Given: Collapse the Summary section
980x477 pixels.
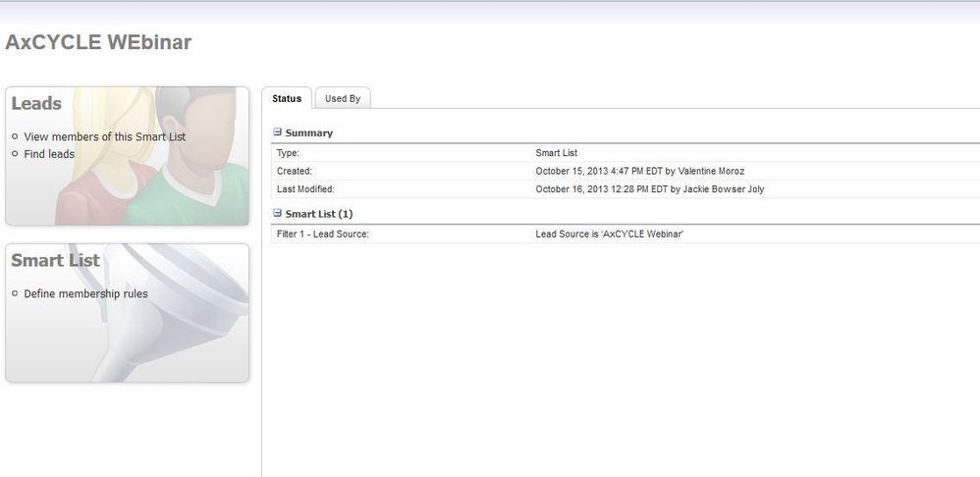Looking at the screenshot, I should coord(278,132).
